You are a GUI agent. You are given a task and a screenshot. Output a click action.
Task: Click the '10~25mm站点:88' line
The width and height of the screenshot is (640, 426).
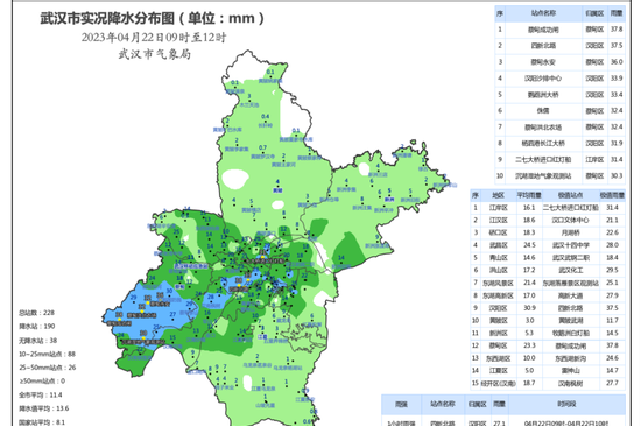[47, 354]
